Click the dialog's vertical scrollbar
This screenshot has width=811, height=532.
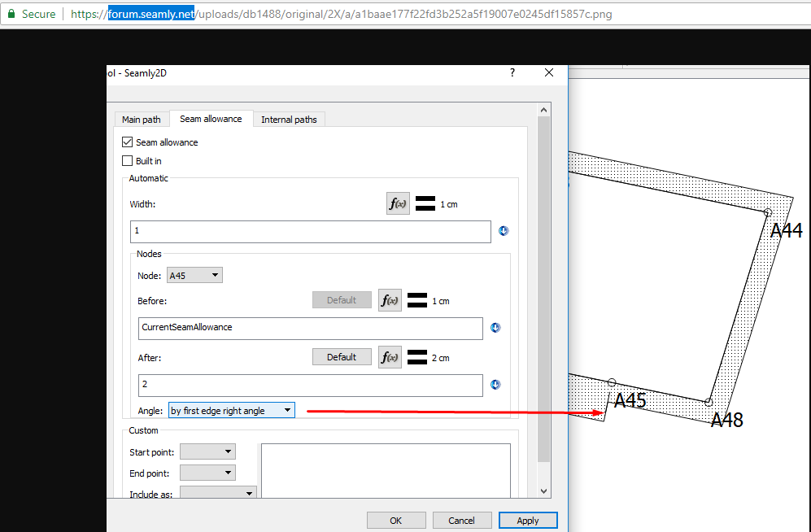[x=544, y=285]
